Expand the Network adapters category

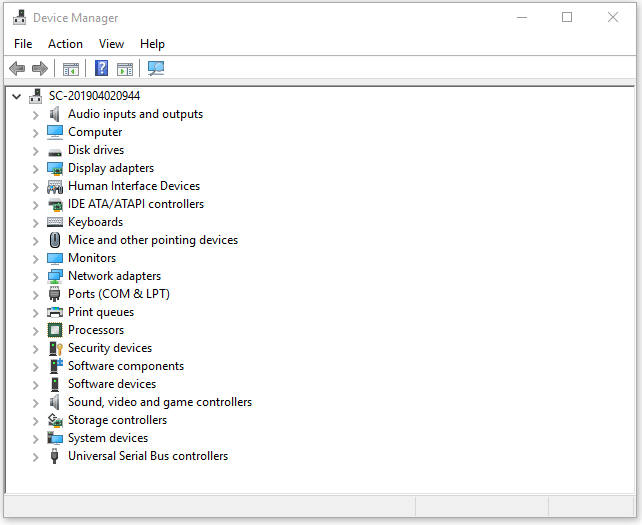click(36, 277)
